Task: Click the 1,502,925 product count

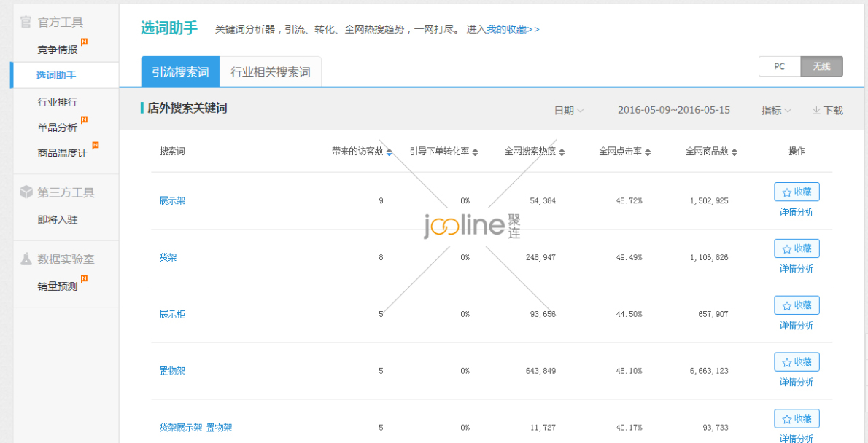Action: 709,201
